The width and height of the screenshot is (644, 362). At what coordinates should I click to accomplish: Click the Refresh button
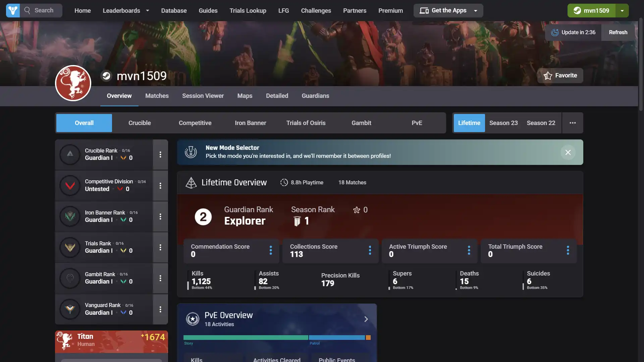tap(618, 33)
